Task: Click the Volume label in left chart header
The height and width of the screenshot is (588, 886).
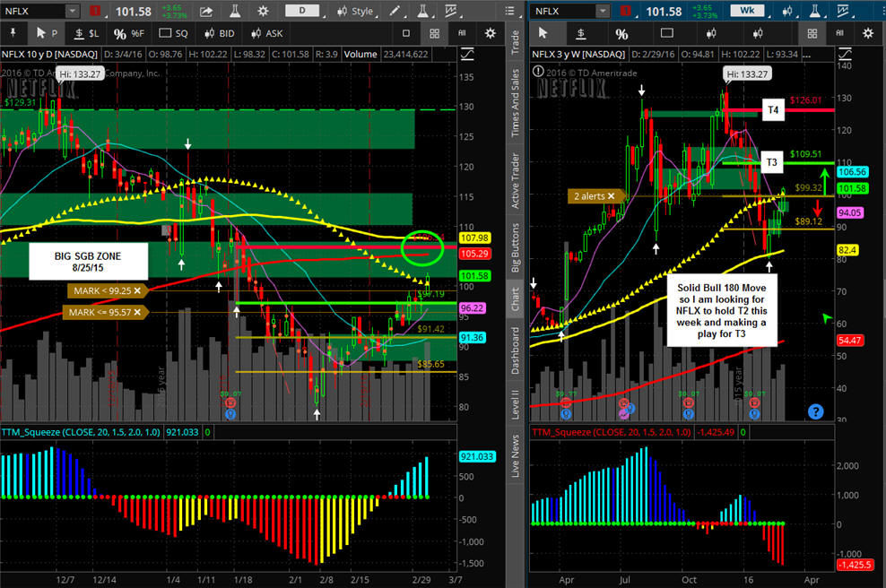Action: tap(360, 54)
